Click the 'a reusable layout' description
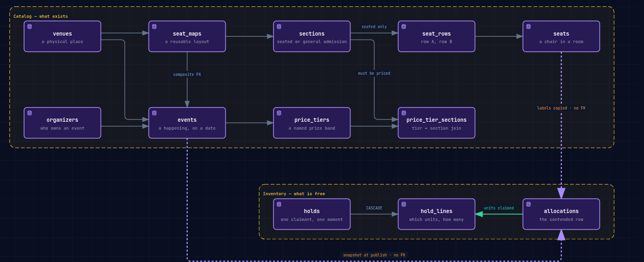644x262 pixels. [187, 42]
